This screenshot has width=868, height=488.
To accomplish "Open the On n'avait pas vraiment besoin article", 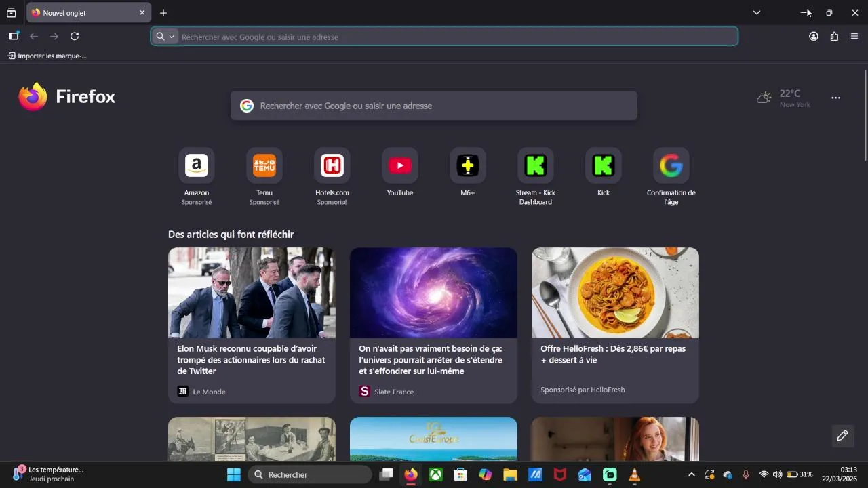I will 431,360.
